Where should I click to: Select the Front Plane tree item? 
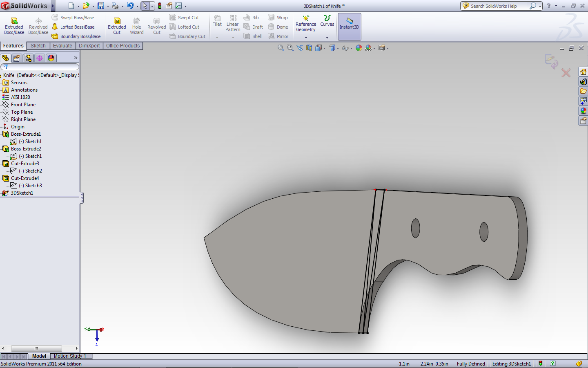[23, 105]
